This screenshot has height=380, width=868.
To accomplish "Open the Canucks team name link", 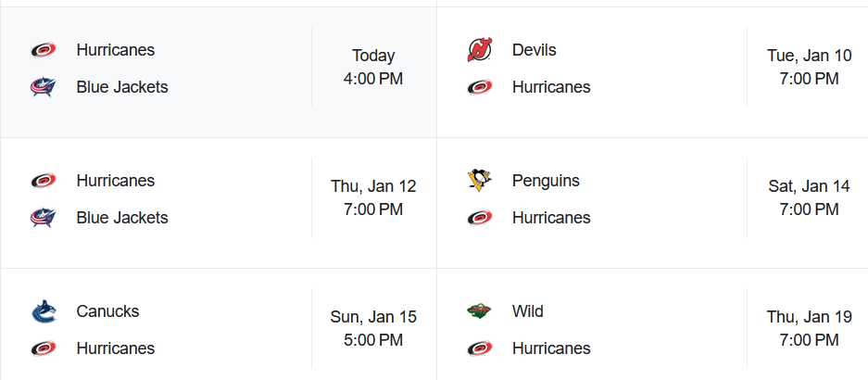I will pos(107,311).
